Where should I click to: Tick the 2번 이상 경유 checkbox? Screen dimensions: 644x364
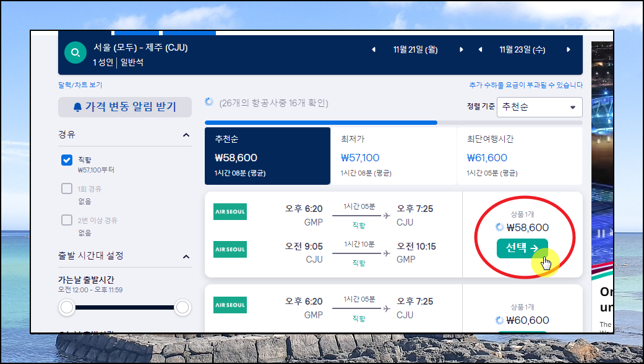click(x=67, y=220)
